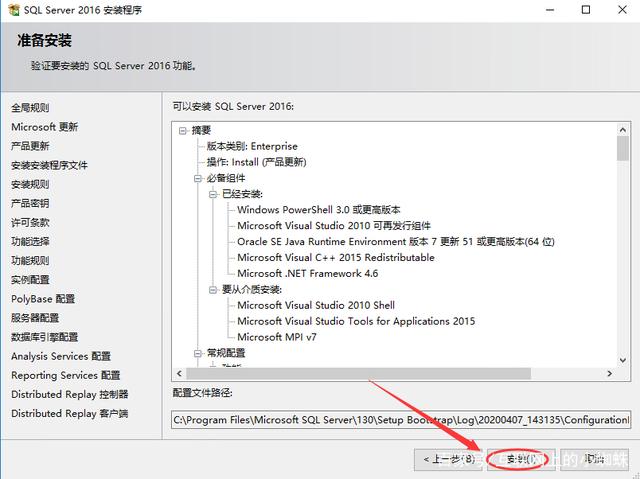The width and height of the screenshot is (640, 479).
Task: Select the 功能规则 step
Action: click(x=30, y=261)
